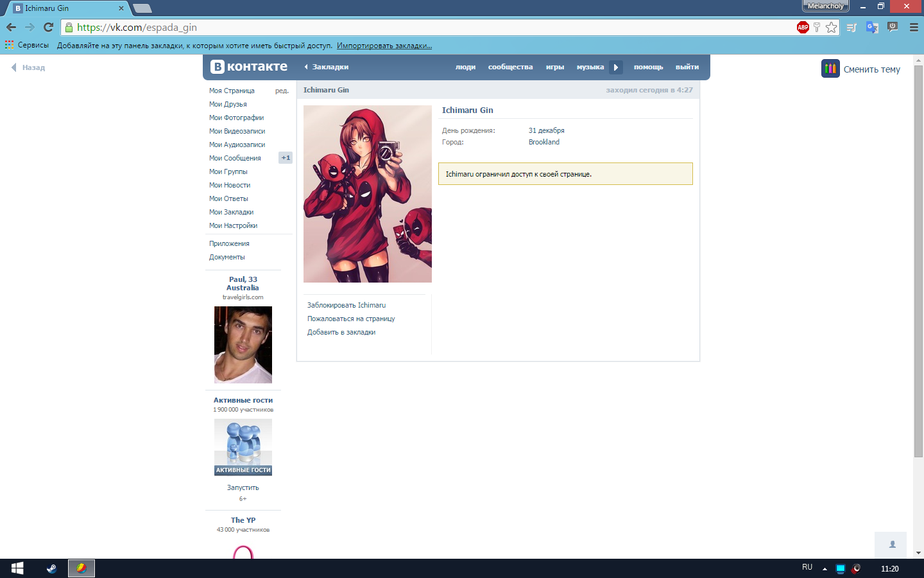Click выйти to log out
924x578 pixels.
click(x=687, y=67)
